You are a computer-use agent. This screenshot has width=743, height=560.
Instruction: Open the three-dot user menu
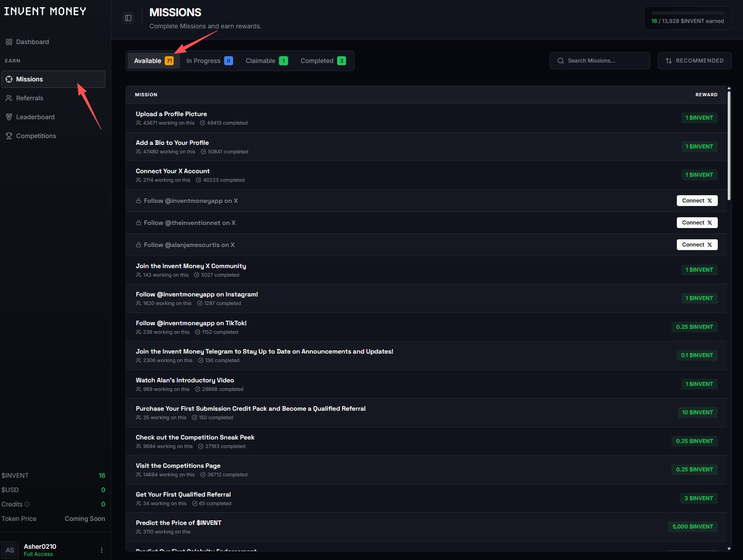coord(102,550)
